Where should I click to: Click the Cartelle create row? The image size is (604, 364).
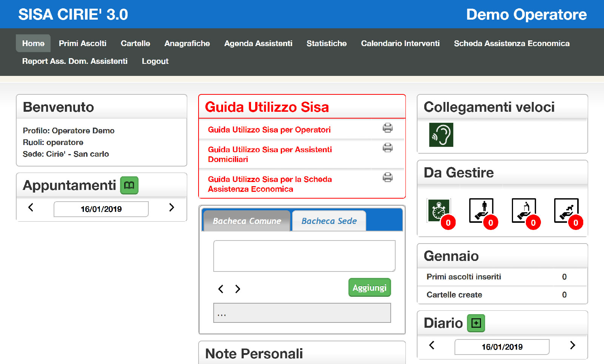point(502,295)
